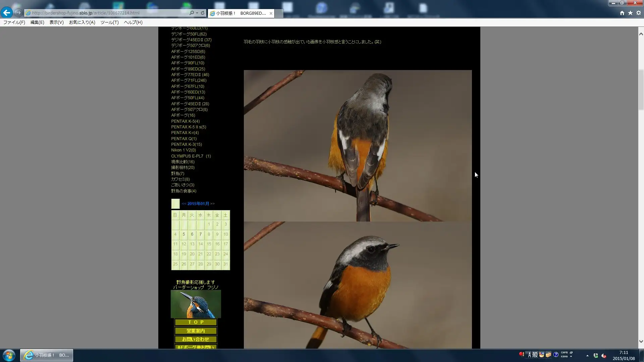Select calendar date 6
Image resolution: width=644 pixels, height=362 pixels.
[192, 234]
